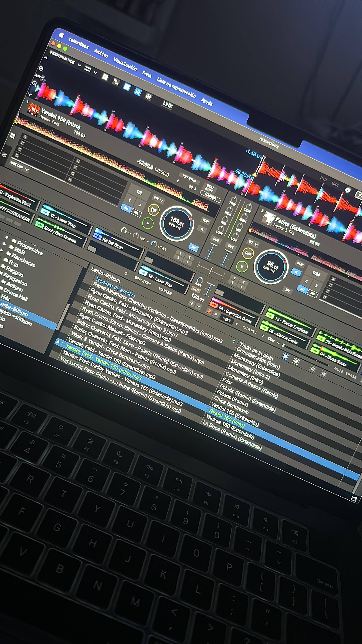This screenshot has width=362, height=644.
Task: Toggle the blue Q quantize on deck 2
Action: point(296,272)
